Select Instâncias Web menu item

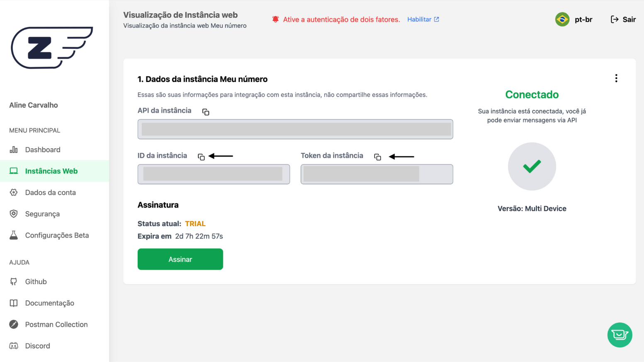pos(51,171)
